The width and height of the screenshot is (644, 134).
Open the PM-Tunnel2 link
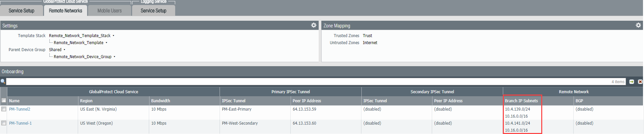click(x=20, y=109)
